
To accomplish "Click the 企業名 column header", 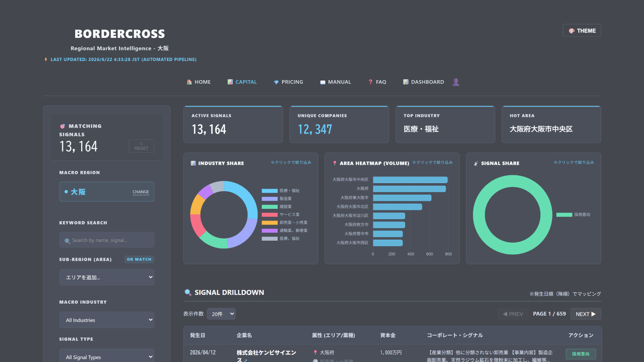I will tap(244, 335).
